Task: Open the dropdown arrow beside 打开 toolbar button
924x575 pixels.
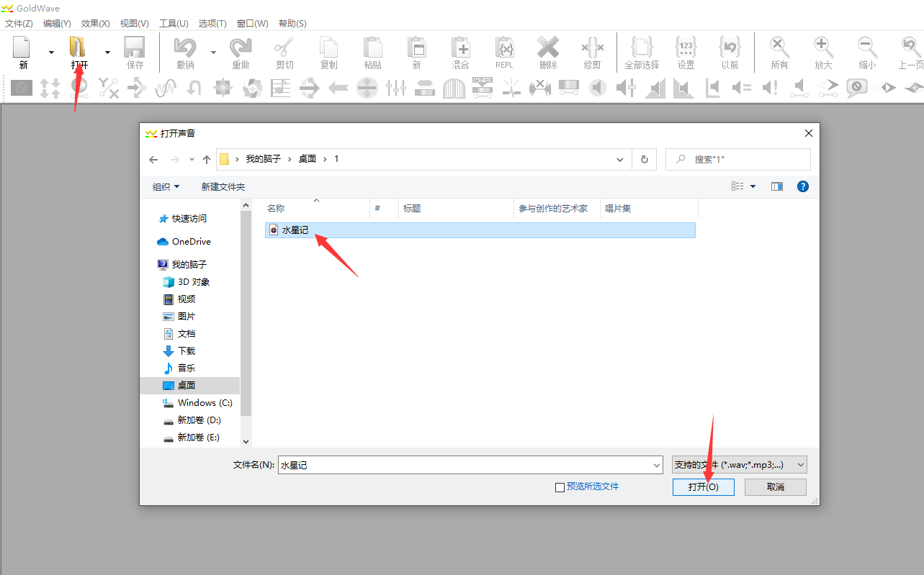Action: click(107, 52)
